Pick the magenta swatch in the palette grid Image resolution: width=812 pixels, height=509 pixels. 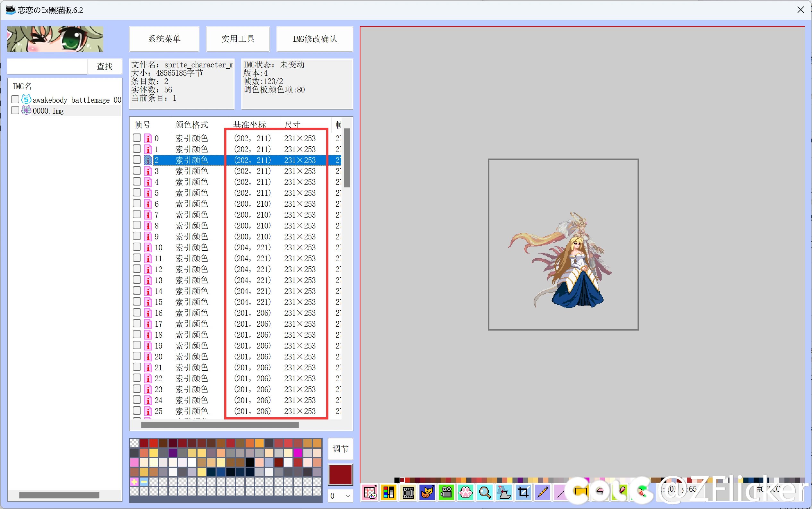click(x=298, y=453)
